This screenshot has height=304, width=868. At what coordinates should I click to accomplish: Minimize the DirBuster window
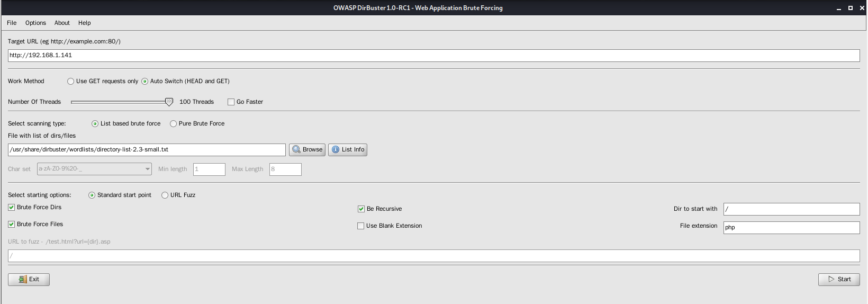[839, 8]
